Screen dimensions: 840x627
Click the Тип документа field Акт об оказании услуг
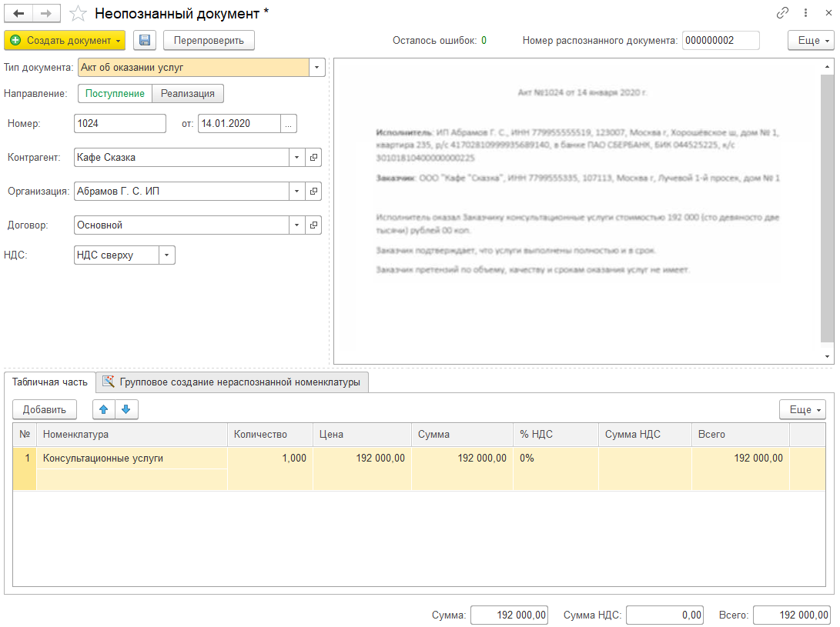(x=194, y=68)
